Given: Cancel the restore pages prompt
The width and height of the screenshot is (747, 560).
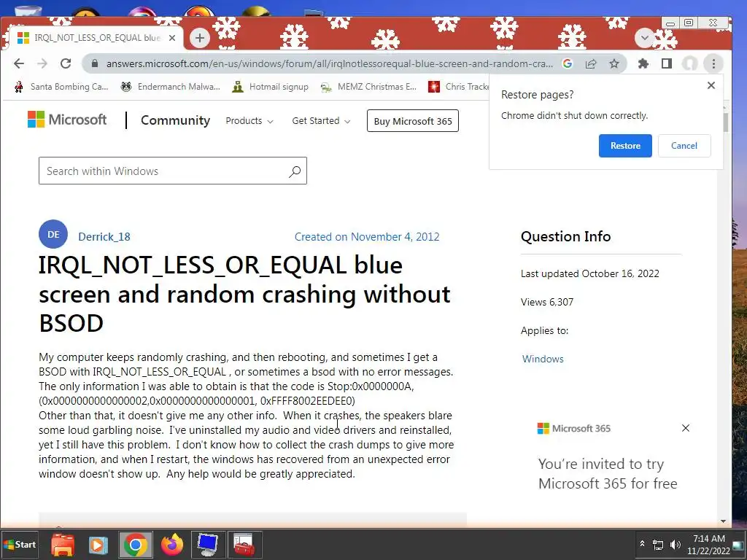Looking at the screenshot, I should pyautogui.click(x=684, y=146).
